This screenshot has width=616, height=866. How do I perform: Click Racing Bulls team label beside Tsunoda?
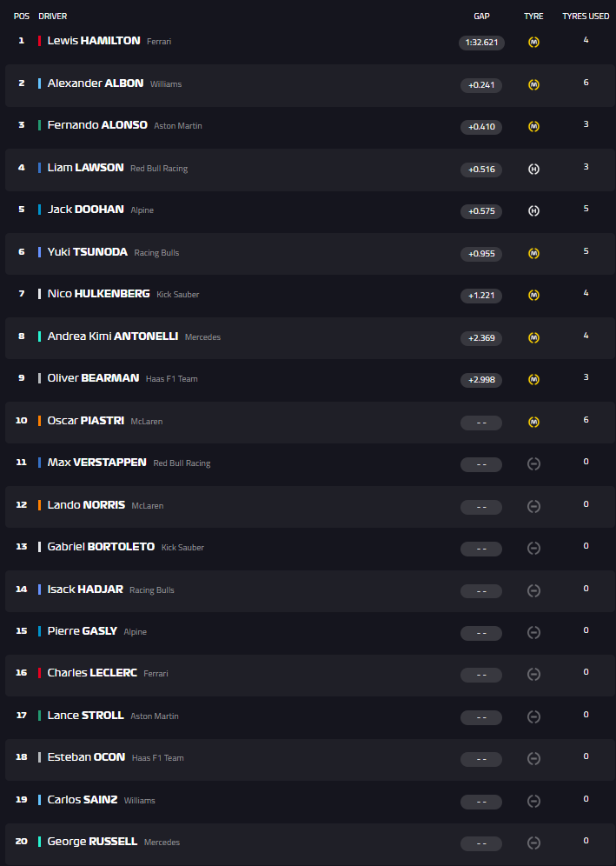pyautogui.click(x=156, y=253)
